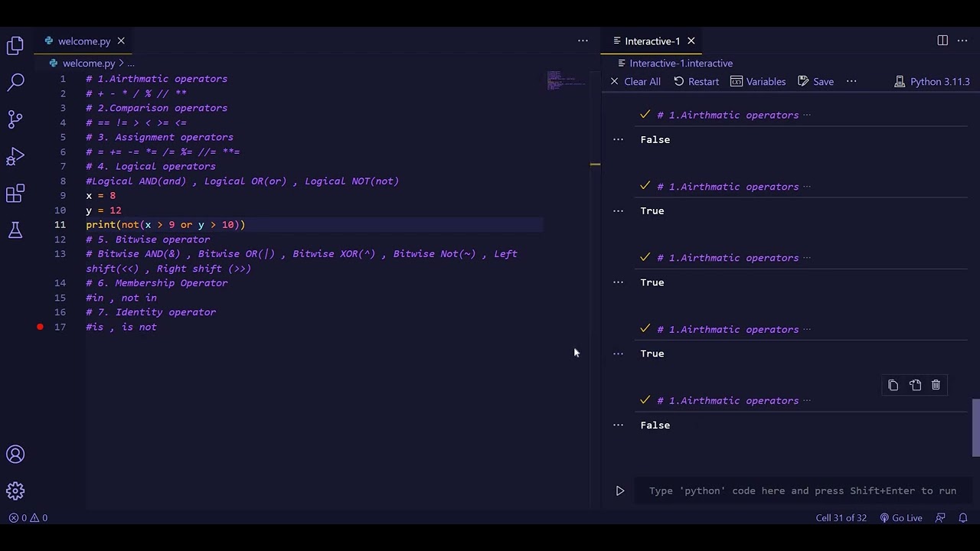The width and height of the screenshot is (980, 551).
Task: Save the interactive session
Action: 815,82
